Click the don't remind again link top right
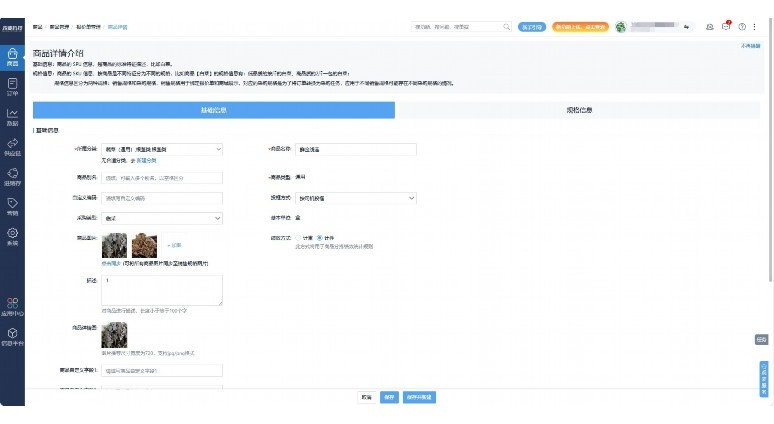Screen dimensions: 774x424 coord(750,46)
